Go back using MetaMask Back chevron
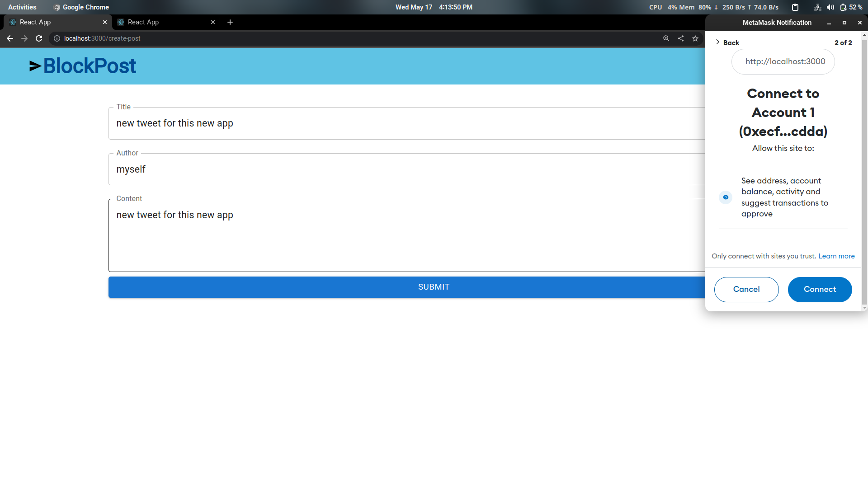 718,42
